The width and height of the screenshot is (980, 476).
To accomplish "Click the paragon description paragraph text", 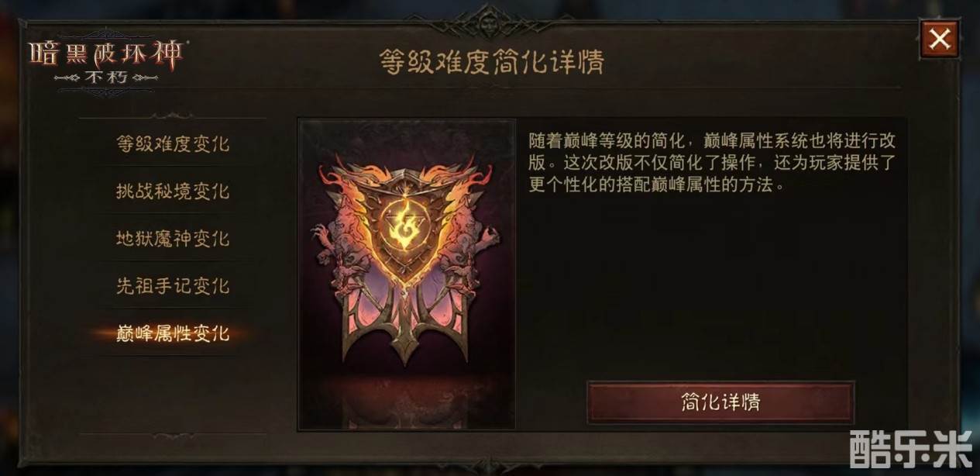I will click(x=713, y=163).
